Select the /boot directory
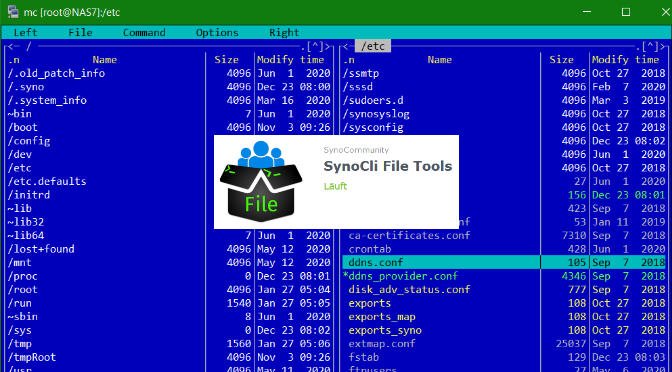Viewport: 672px width, 372px height. 22,127
